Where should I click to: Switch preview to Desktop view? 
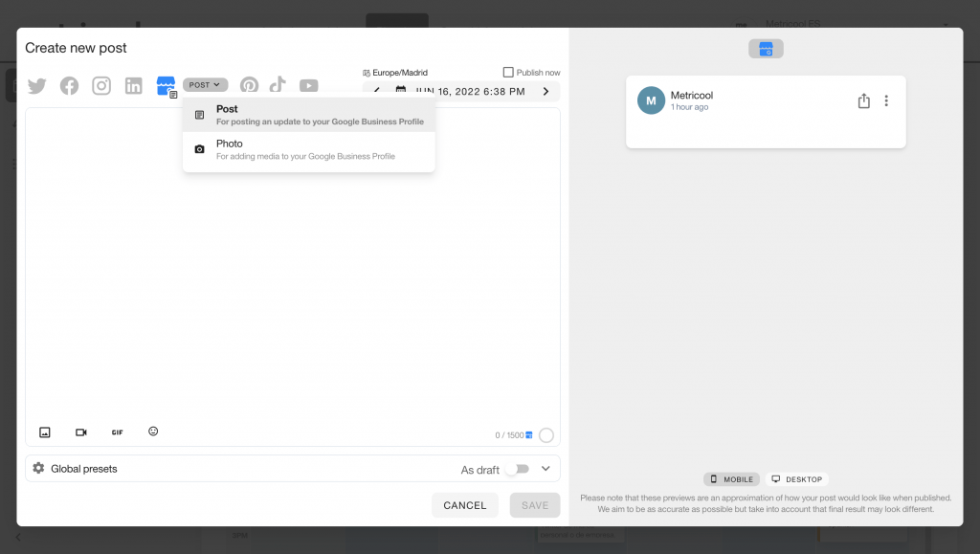[797, 479]
